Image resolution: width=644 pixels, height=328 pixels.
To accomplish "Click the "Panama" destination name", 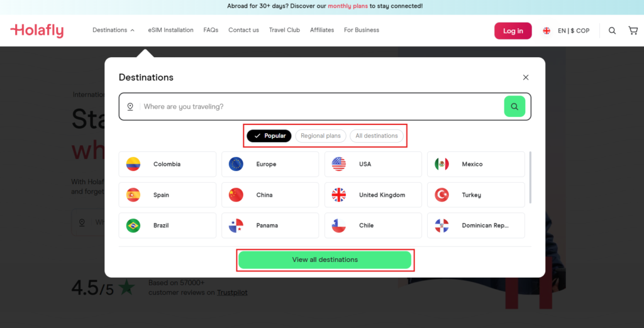I will (267, 226).
